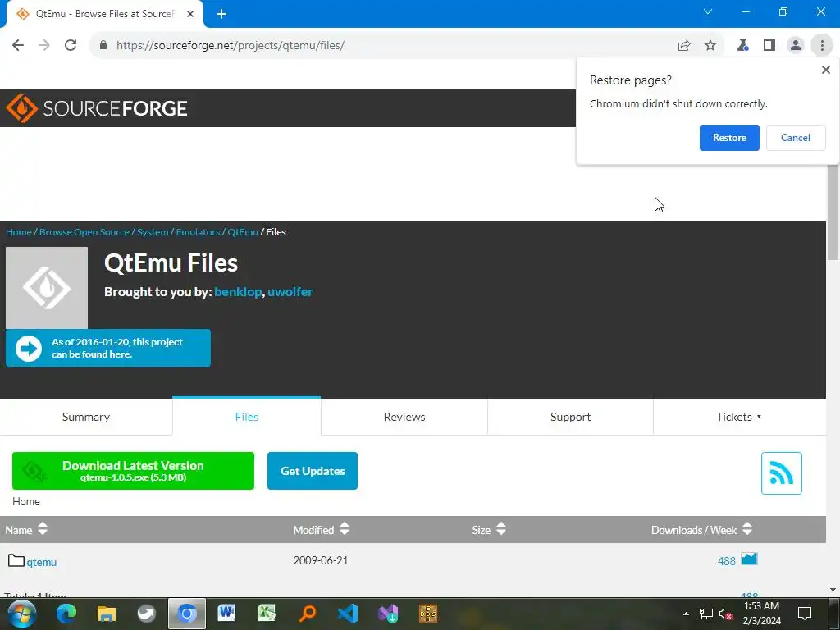Open a new tab with plus button

pos(221,14)
